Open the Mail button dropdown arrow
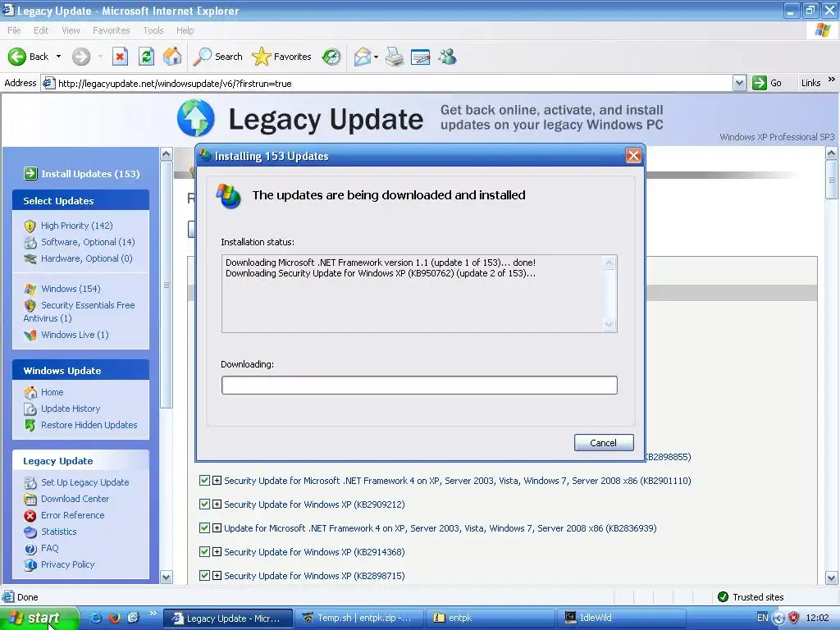This screenshot has width=840, height=630. pyautogui.click(x=376, y=57)
